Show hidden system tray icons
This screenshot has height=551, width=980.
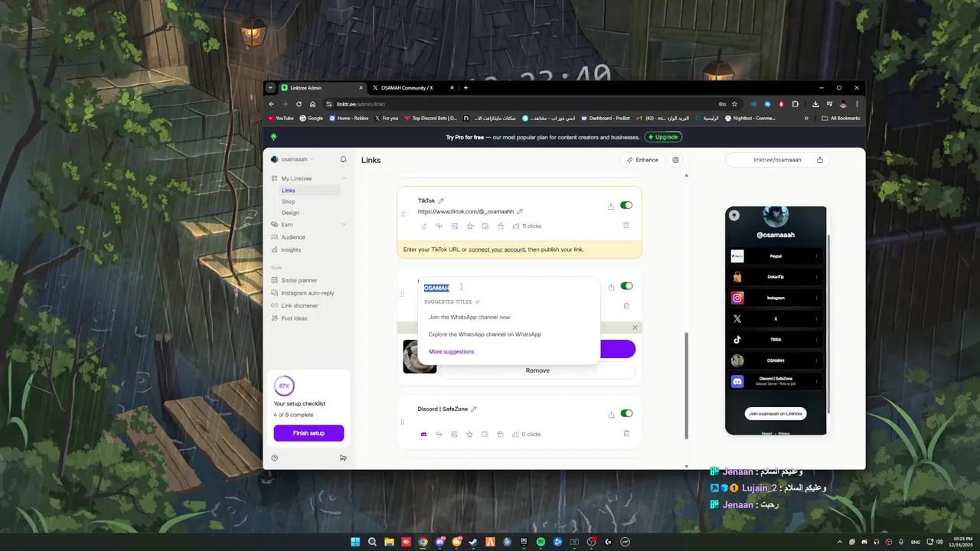point(840,542)
